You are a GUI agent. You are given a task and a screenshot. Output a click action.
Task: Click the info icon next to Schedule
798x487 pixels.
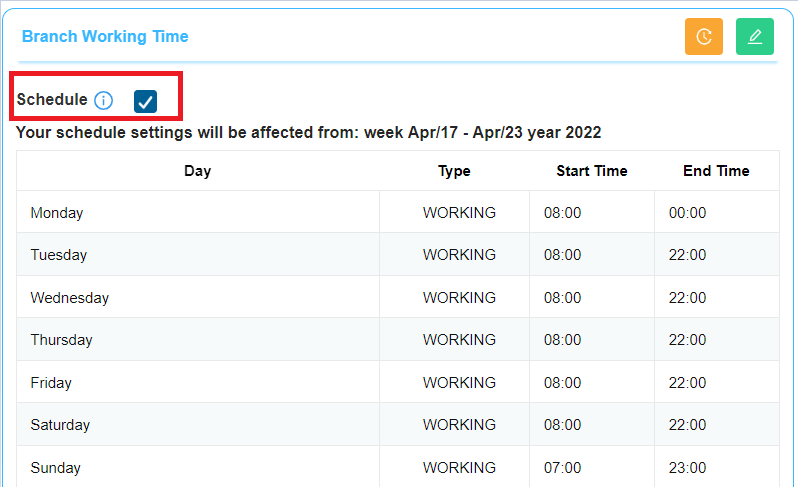tap(104, 100)
